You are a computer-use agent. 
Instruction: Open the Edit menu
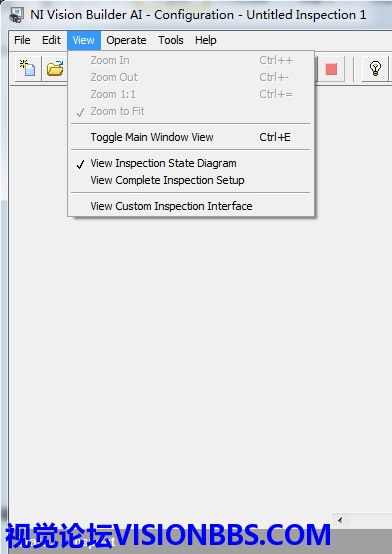coord(51,40)
